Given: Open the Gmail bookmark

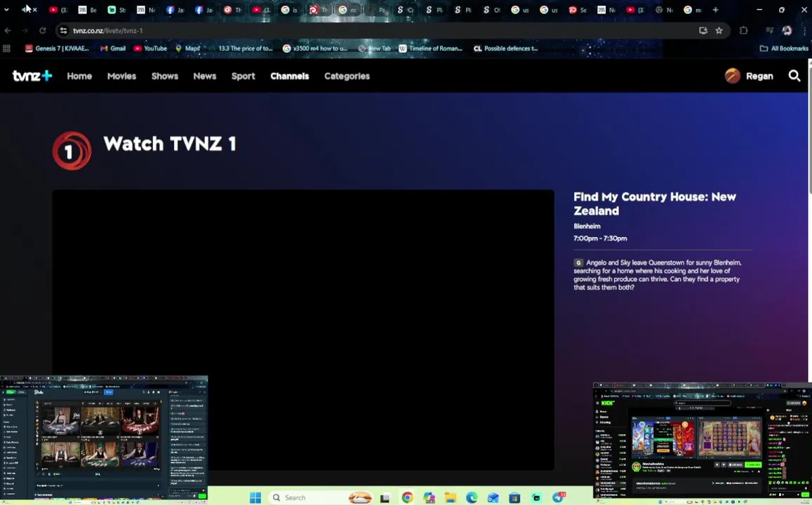Looking at the screenshot, I should (x=113, y=48).
